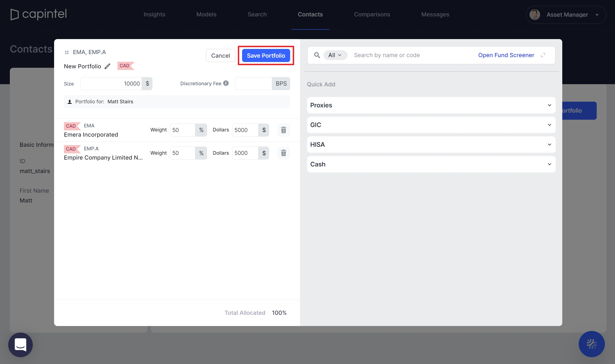
Task: Click the CAD currency tag next to New Portfolio
Action: point(125,66)
